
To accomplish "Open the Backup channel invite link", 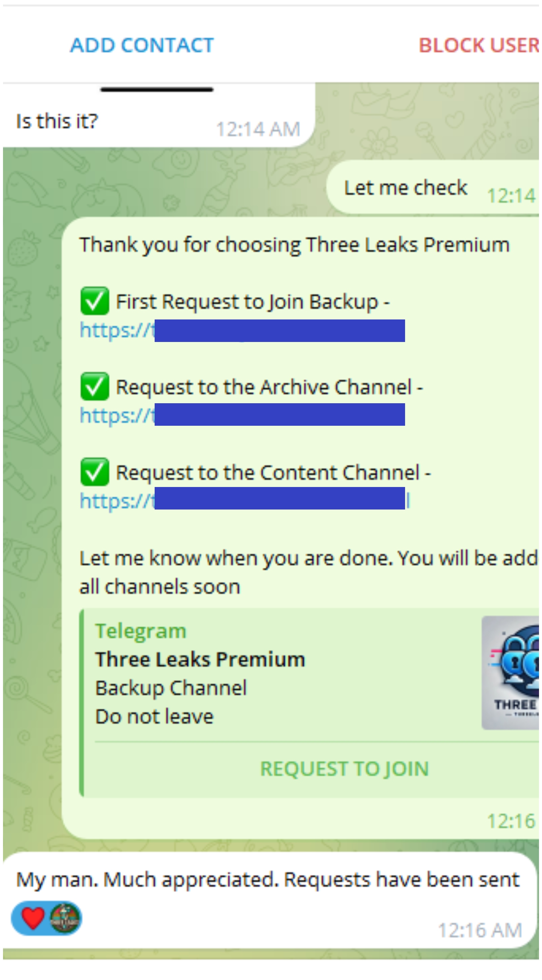I will point(117,330).
